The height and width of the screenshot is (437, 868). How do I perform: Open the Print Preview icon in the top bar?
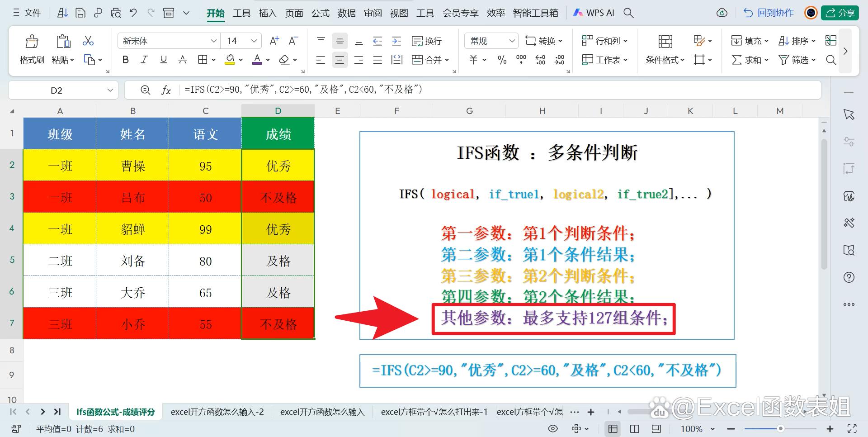[x=116, y=13]
